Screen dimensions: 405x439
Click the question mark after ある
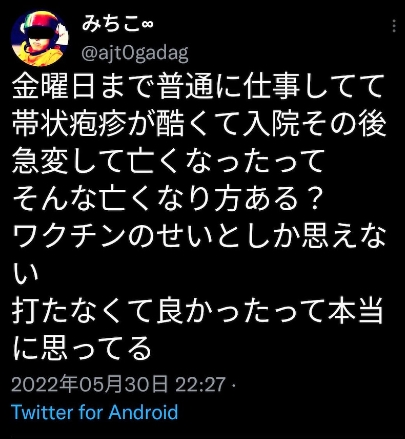312,199
